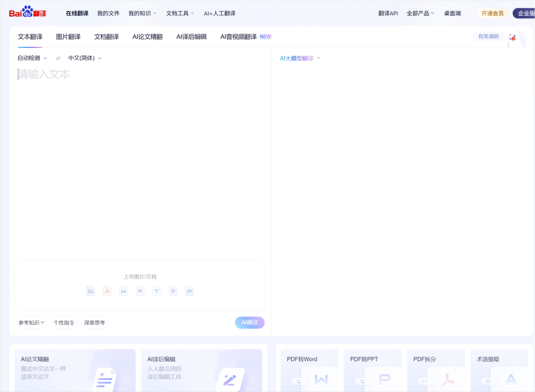Click the PPT file upload icon
This screenshot has width=535, height=392.
(140, 291)
